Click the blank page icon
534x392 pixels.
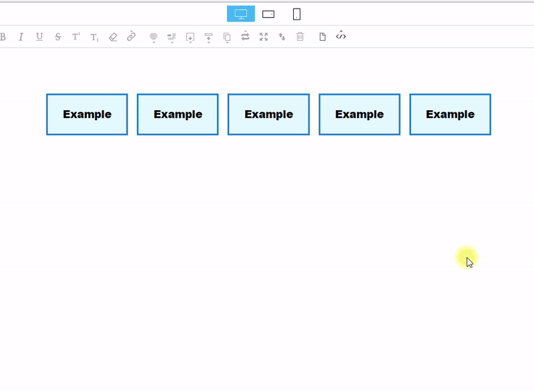[322, 37]
